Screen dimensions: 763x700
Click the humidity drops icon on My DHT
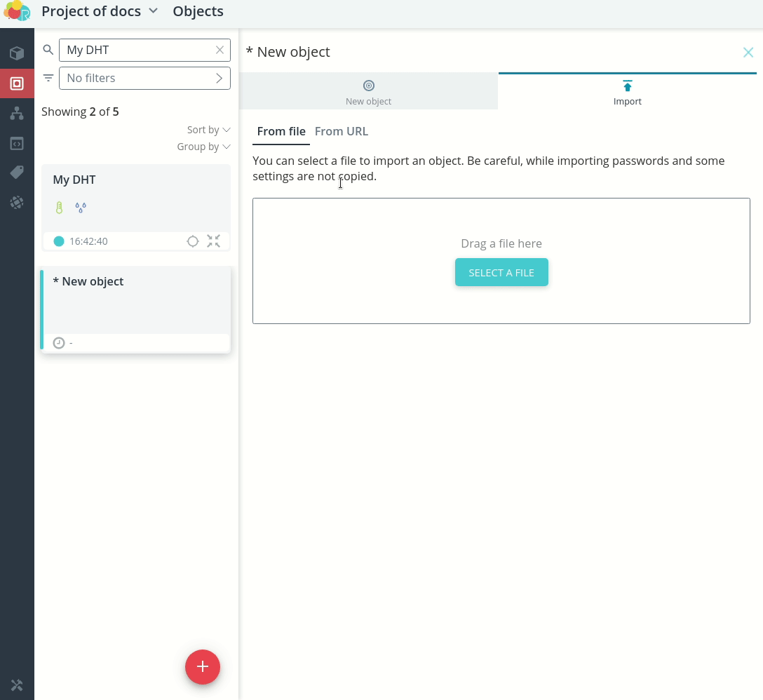tap(81, 208)
